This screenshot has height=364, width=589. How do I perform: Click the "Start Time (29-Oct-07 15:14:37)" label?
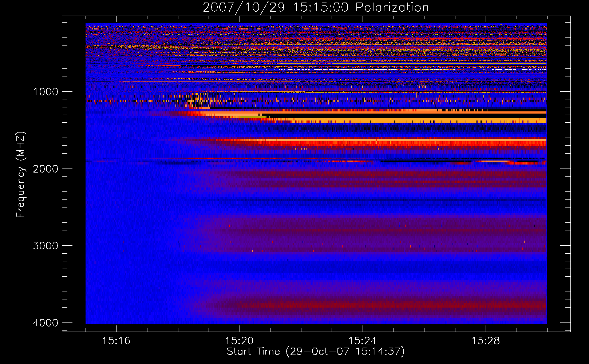pos(316,352)
